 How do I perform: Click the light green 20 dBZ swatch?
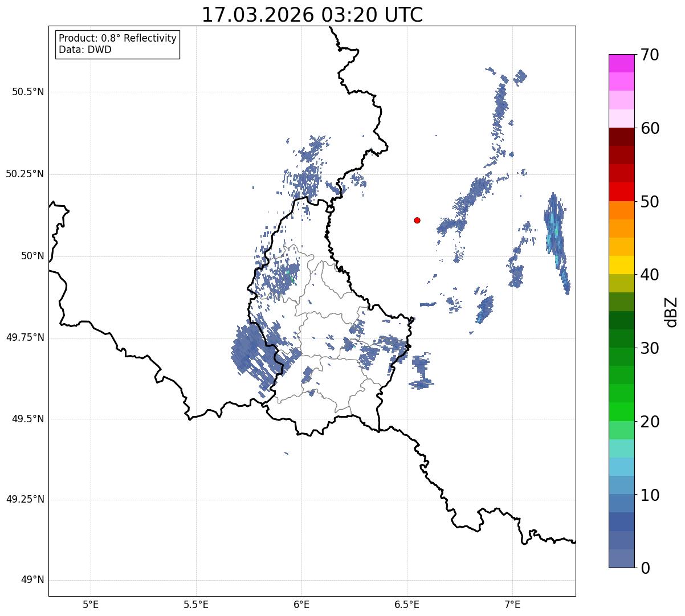(621, 430)
